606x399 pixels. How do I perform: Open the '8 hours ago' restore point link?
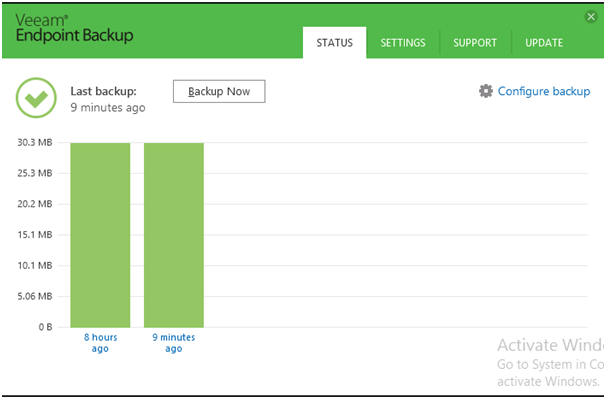(100, 343)
